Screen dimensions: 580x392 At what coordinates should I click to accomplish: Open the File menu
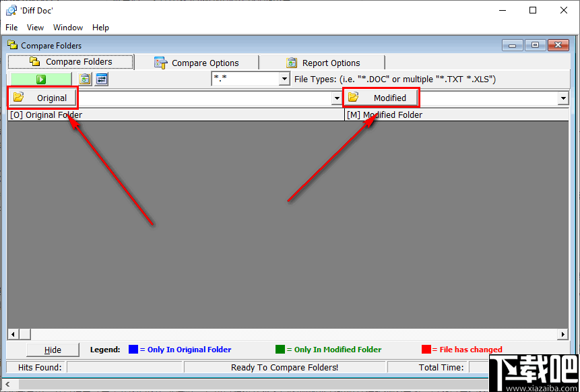click(11, 28)
